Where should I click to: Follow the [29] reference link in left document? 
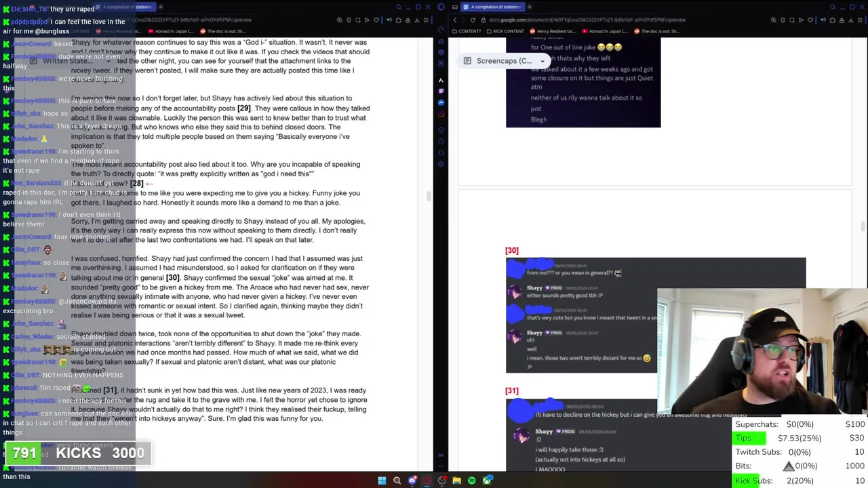pos(243,108)
